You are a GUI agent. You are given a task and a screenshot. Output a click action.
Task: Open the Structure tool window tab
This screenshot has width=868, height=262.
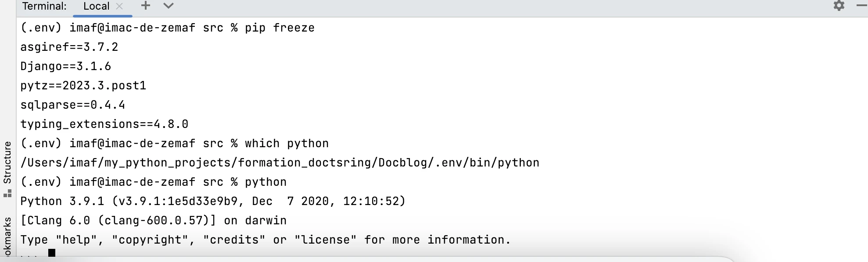coord(7,162)
